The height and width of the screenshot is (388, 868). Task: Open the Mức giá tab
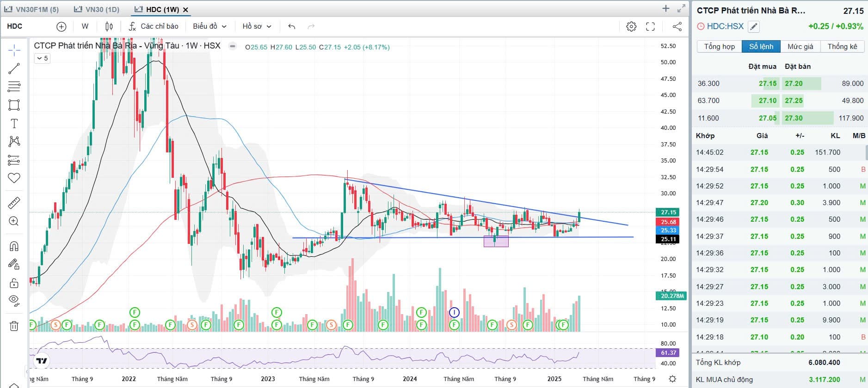(800, 47)
